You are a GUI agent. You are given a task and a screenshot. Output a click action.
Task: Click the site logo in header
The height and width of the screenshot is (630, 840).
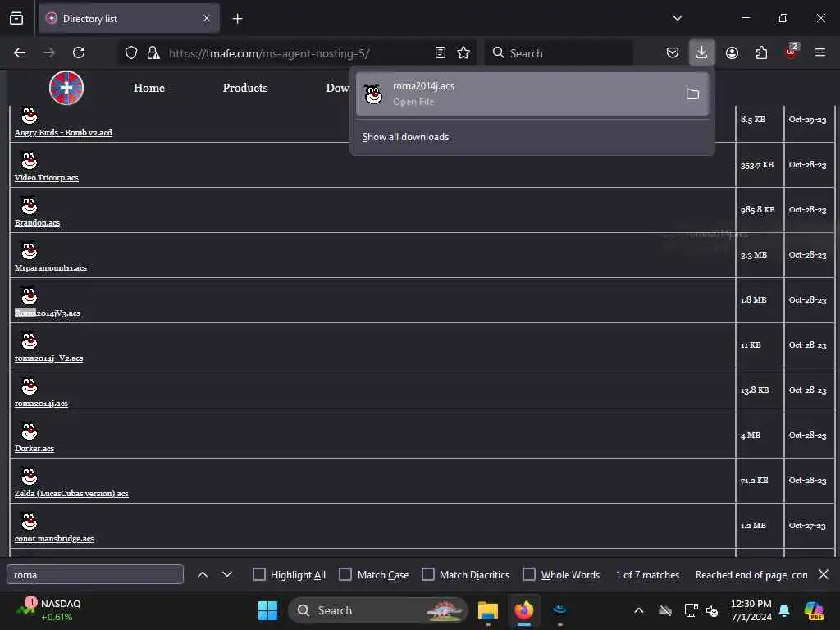[66, 88]
